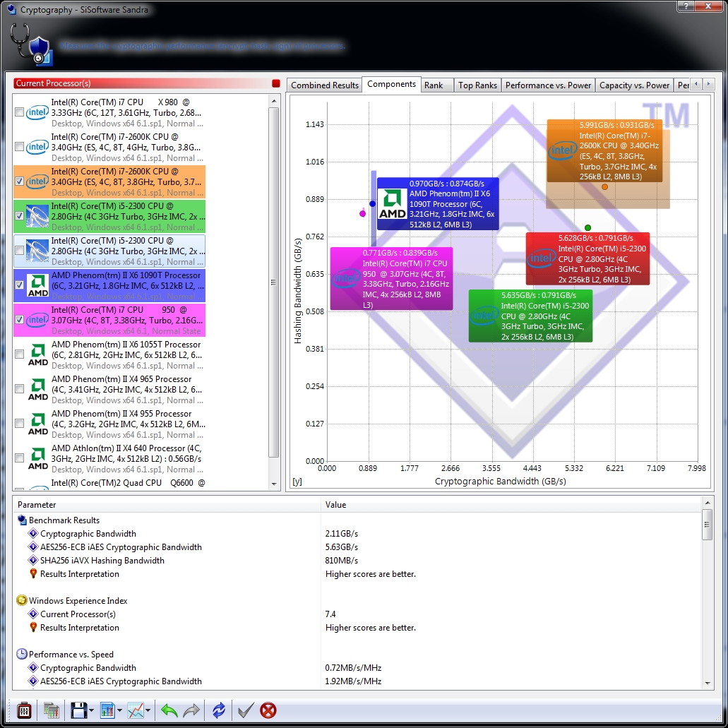Click the title bar help question mark
The width and height of the screenshot is (728, 728).
[x=686, y=6]
